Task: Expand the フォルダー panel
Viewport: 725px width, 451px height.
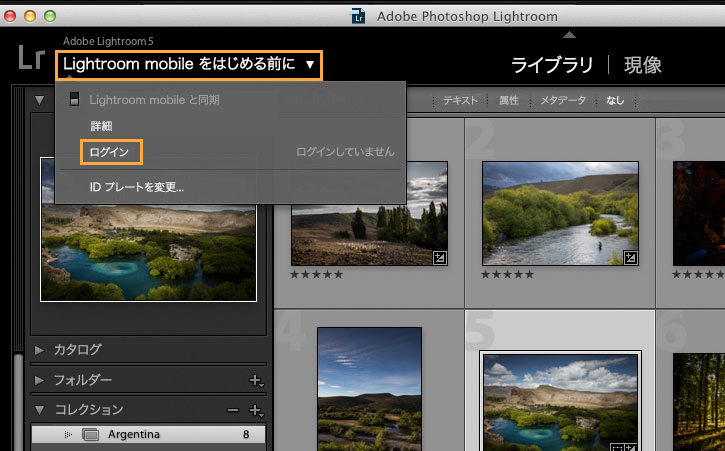Action: (39, 380)
